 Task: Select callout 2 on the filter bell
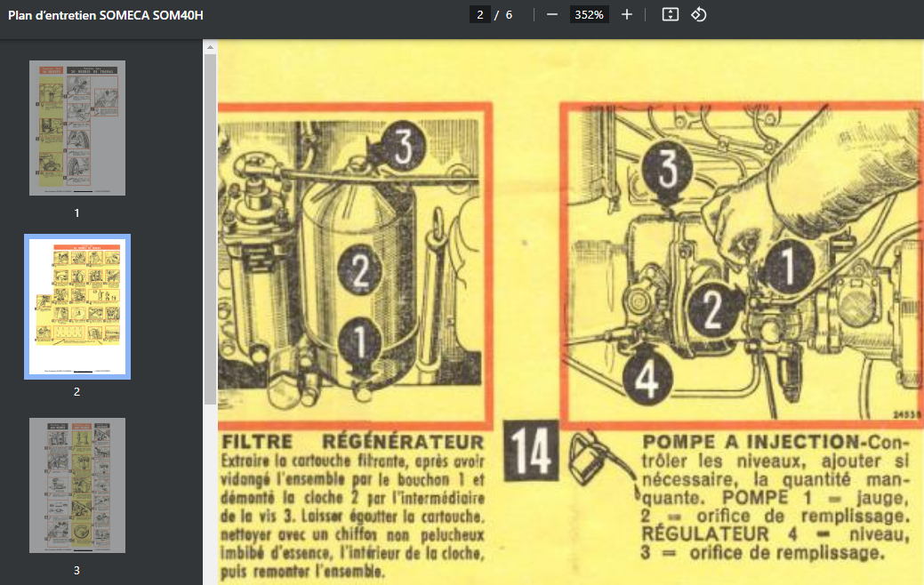pyautogui.click(x=358, y=270)
